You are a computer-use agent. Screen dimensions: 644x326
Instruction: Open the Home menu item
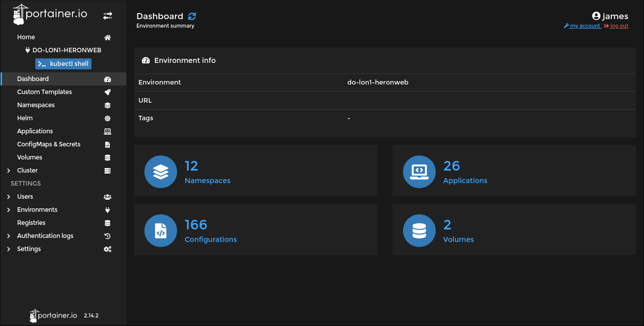26,37
